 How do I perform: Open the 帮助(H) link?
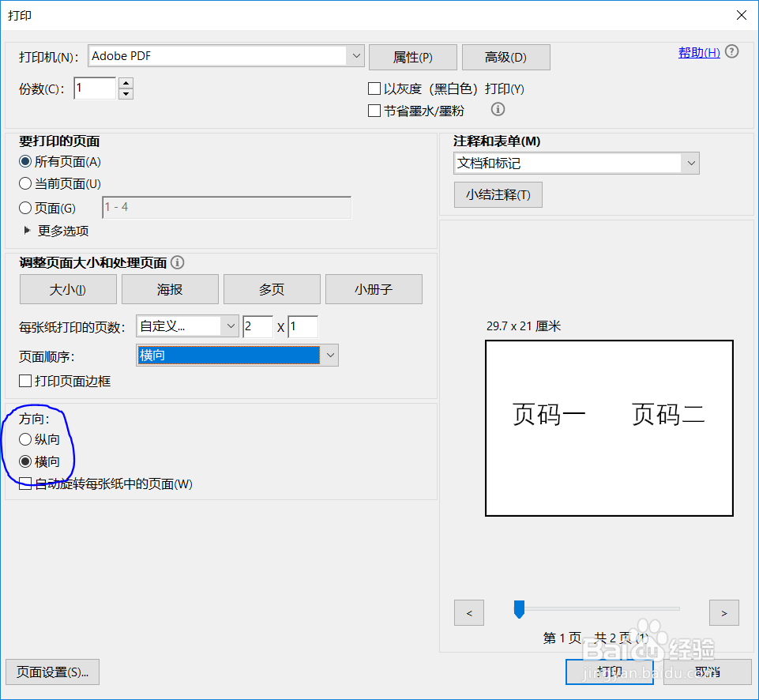(698, 51)
